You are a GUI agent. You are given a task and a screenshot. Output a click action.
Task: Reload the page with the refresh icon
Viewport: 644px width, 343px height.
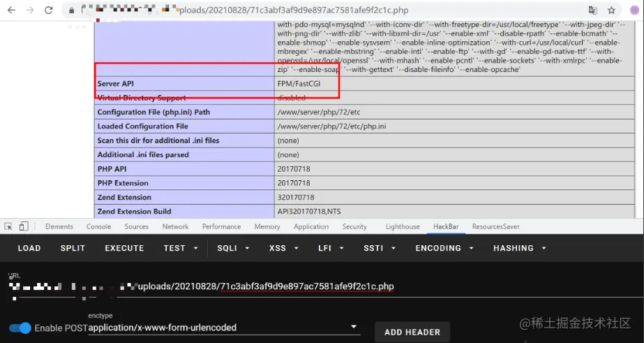48,10
